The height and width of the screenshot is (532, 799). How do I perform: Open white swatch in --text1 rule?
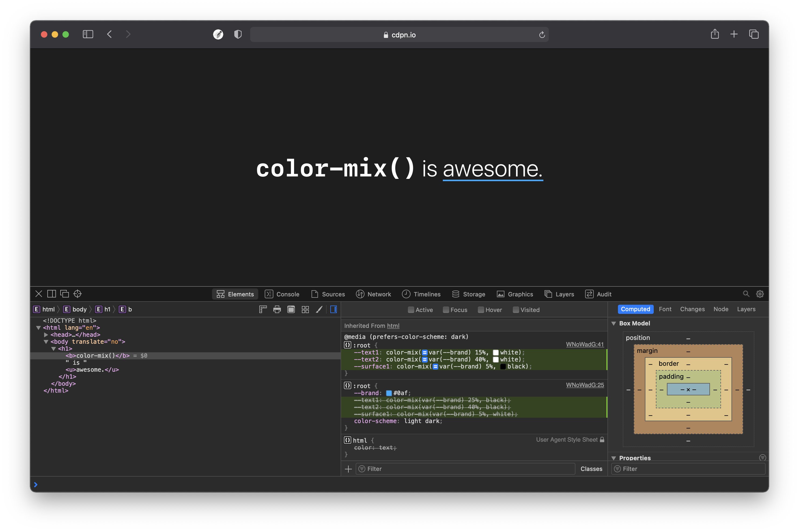[x=495, y=353]
